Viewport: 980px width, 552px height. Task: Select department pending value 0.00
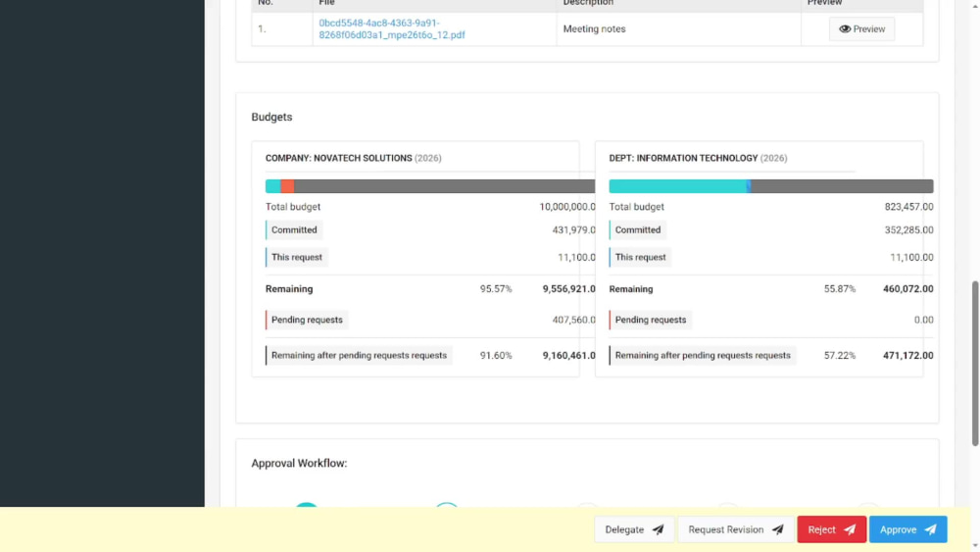click(923, 320)
